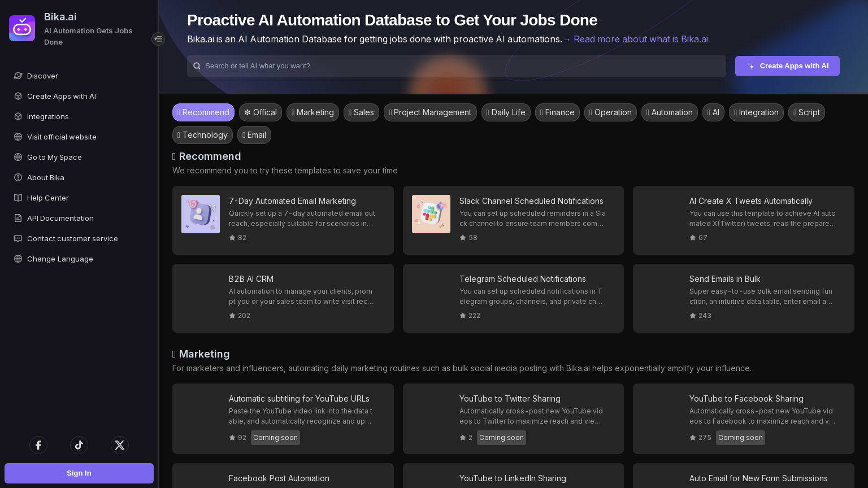Open Go to My Space in sidebar
868x488 pixels.
pyautogui.click(x=54, y=157)
